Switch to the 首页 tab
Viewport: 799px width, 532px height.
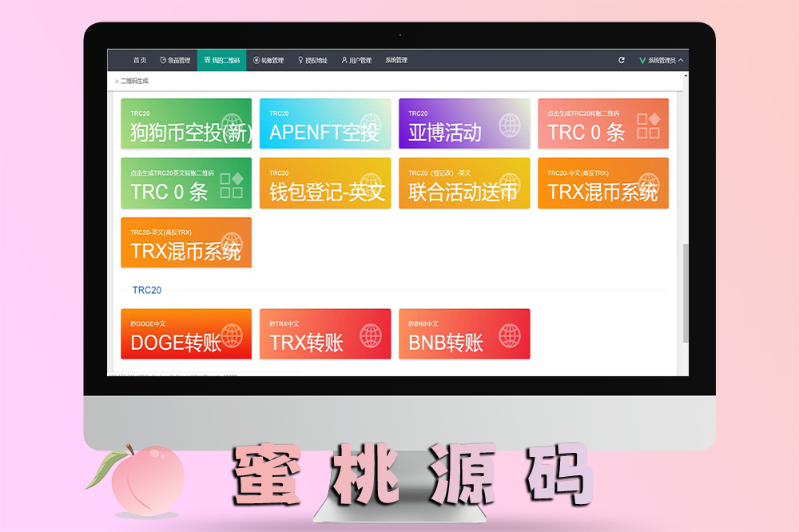coord(140,60)
